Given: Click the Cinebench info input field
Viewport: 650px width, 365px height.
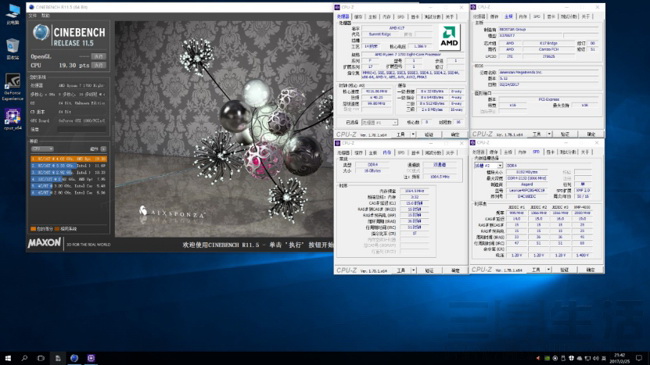Looking at the screenshot, I should (x=82, y=129).
